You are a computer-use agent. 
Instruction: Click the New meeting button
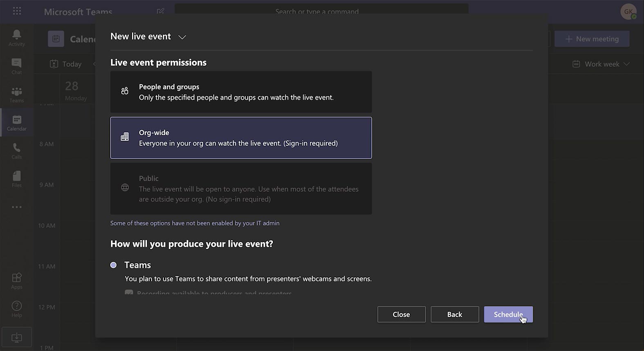(x=592, y=39)
